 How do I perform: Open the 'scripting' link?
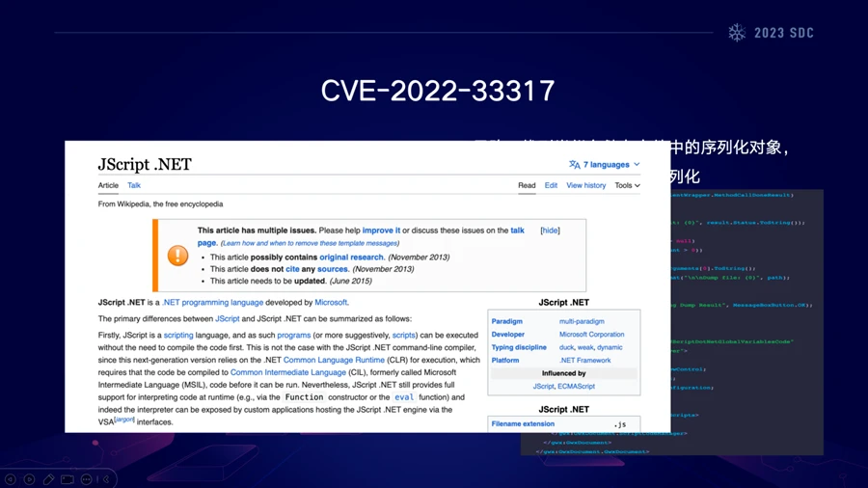click(178, 336)
